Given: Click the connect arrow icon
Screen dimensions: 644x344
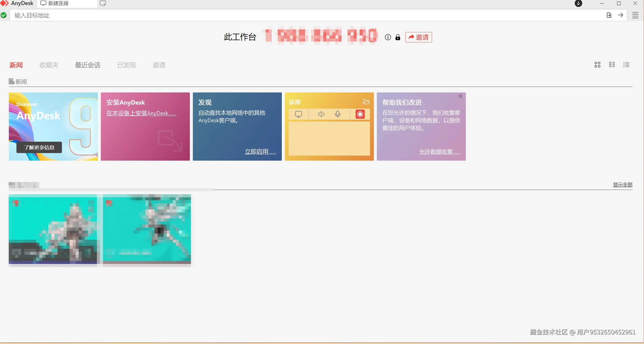Looking at the screenshot, I should pyautogui.click(x=620, y=15).
